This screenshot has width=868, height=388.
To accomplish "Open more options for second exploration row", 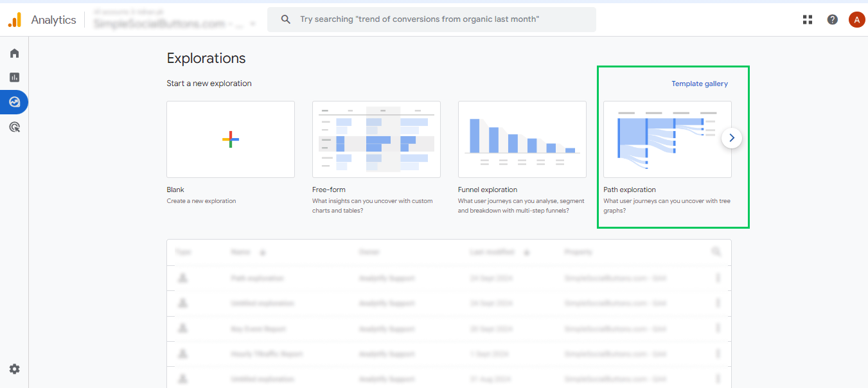I will [718, 303].
